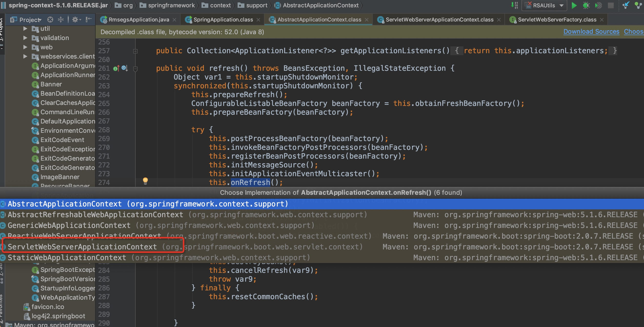Screen dimensions: 644x327
Task: Collapse all in the Project panel toolbar
Action: pyautogui.click(x=61, y=20)
